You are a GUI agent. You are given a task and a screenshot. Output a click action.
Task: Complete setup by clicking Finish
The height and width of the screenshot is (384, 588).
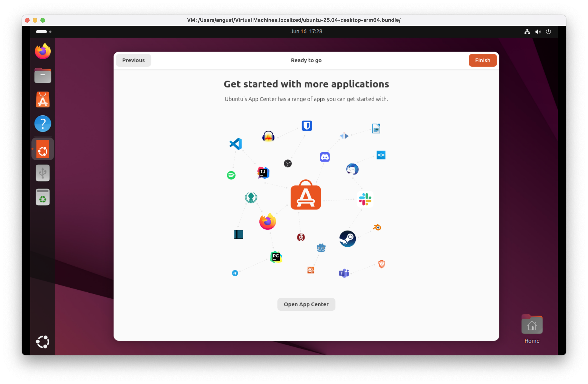tap(482, 60)
